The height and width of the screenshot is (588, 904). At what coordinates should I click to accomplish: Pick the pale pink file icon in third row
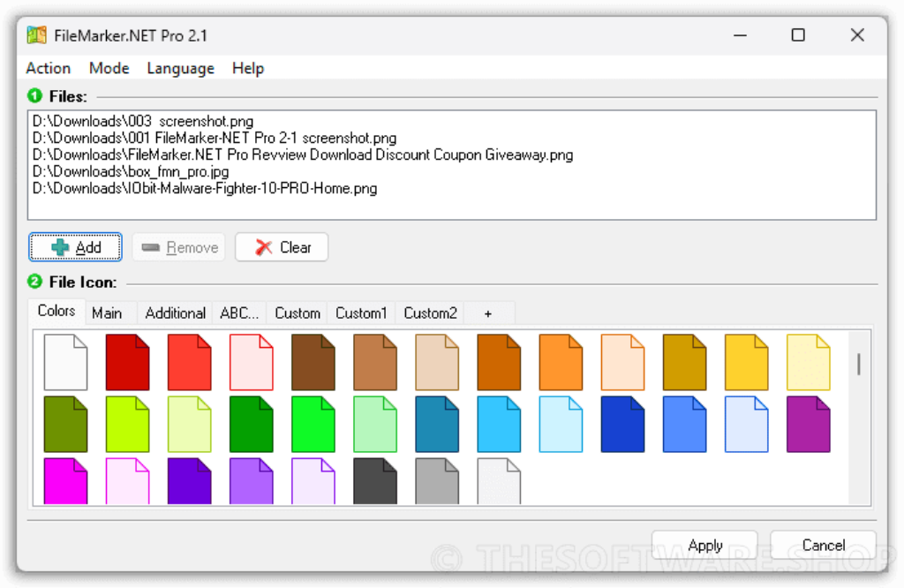pyautogui.click(x=127, y=481)
